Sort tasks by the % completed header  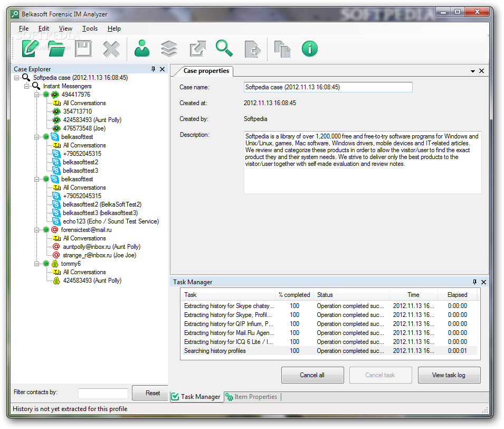[x=294, y=295]
